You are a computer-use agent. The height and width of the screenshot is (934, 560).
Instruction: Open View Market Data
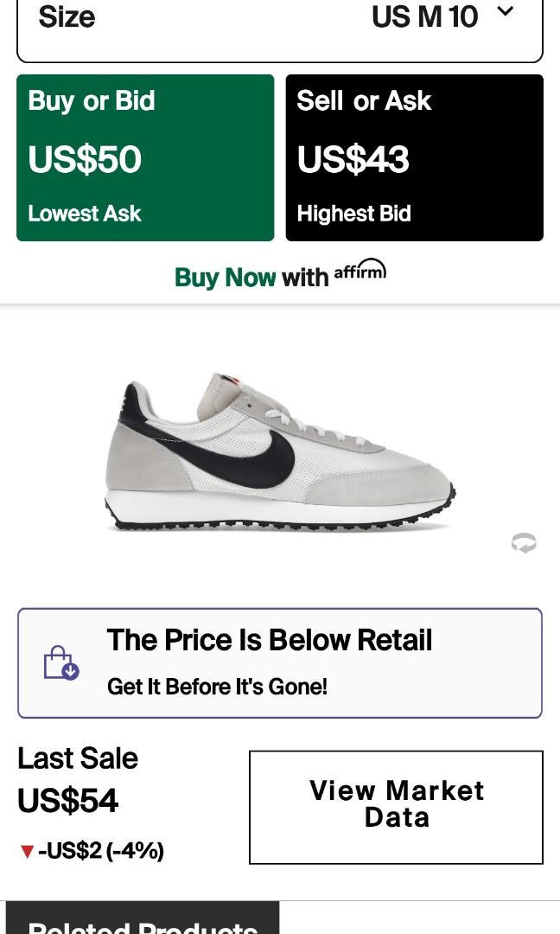pyautogui.click(x=396, y=806)
